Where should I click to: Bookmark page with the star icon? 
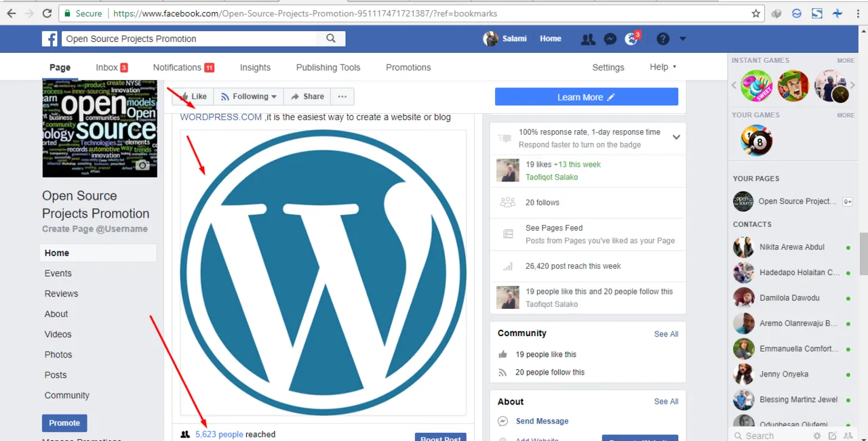coord(756,13)
